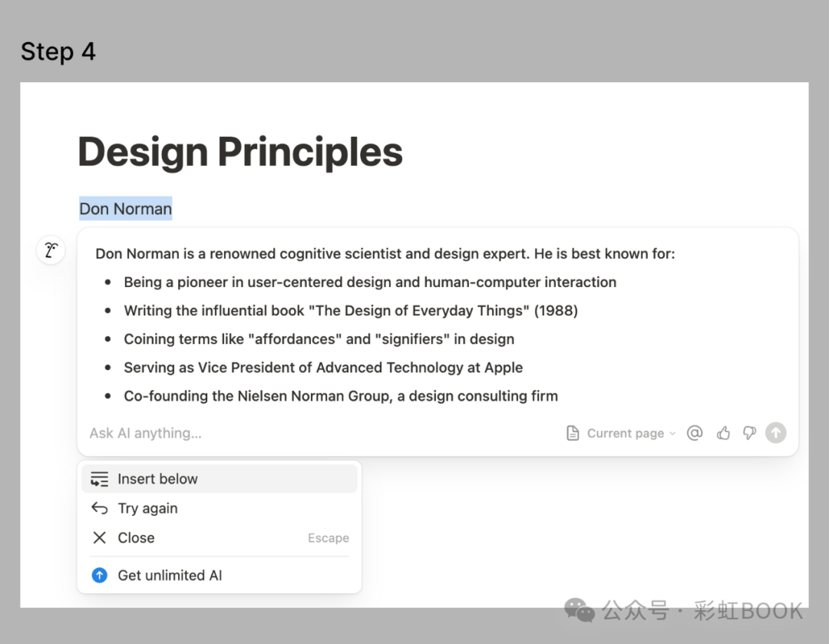The image size is (829, 644).
Task: Click the page icon beside Current page
Action: [573, 433]
